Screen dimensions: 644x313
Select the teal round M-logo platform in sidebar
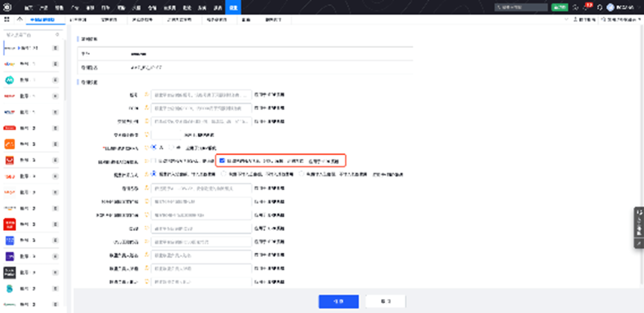pos(9,80)
